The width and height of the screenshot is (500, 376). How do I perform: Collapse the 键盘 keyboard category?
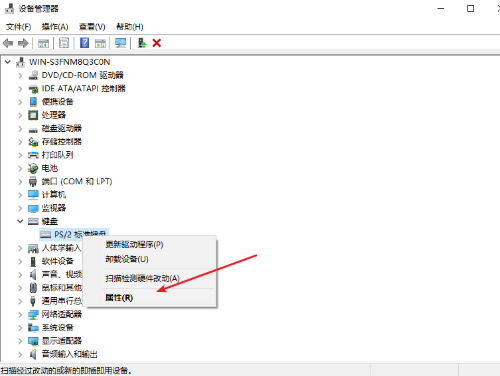pos(20,221)
